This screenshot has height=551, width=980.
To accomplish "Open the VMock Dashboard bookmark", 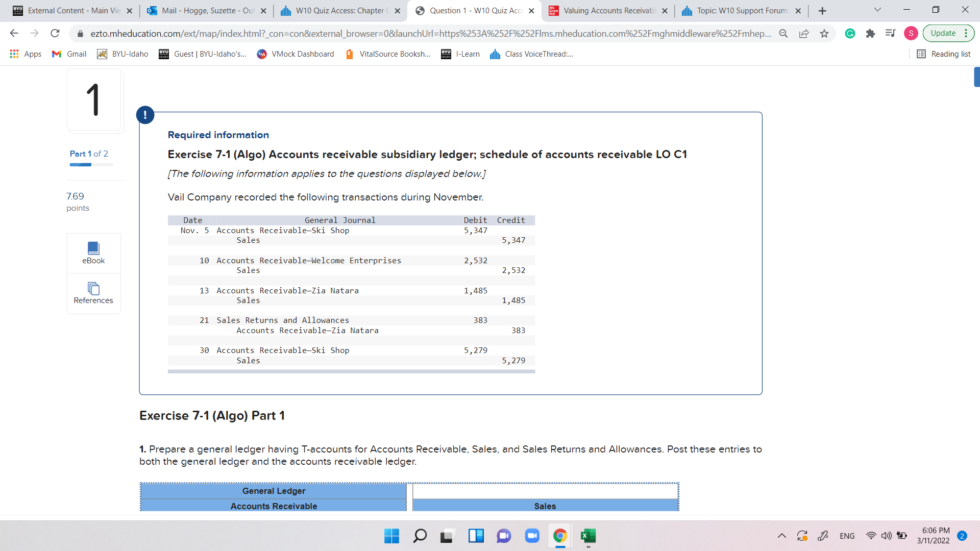I will click(296, 54).
